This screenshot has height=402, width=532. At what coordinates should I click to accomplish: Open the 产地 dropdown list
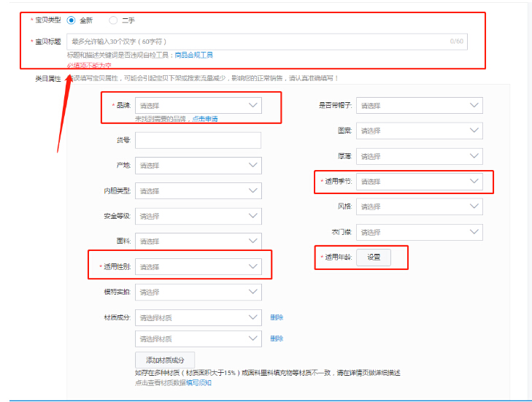point(198,166)
